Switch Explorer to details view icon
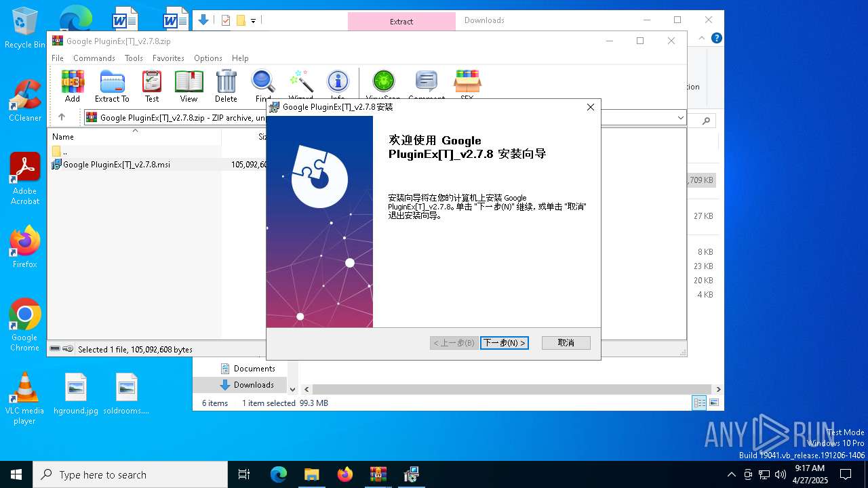The width and height of the screenshot is (868, 488). (x=699, y=403)
